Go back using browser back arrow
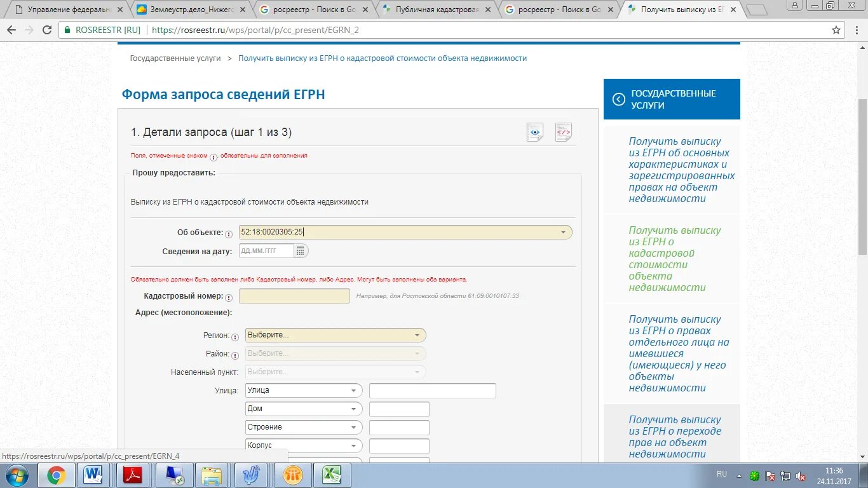The width and height of the screenshot is (868, 488). coord(11,30)
